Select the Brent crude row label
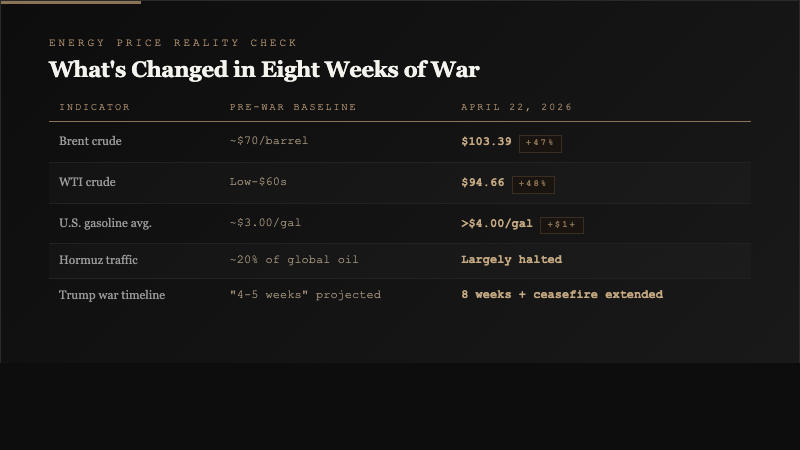The width and height of the screenshot is (800, 450). [x=90, y=141]
